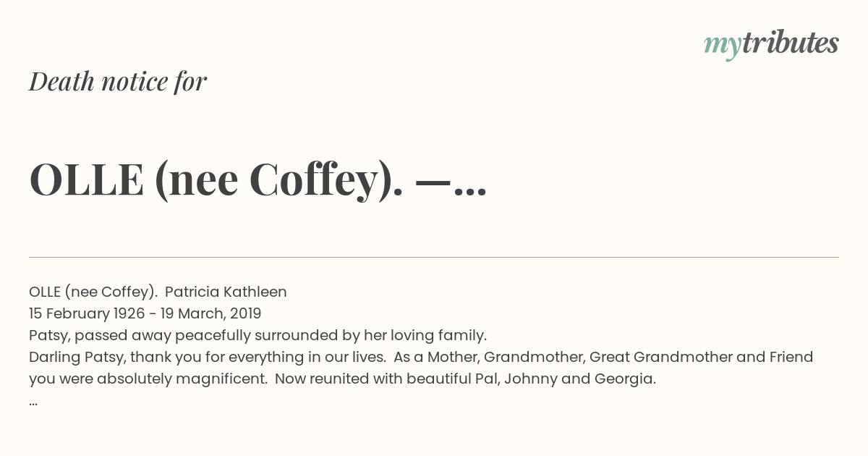Click the "OLLE (nee Coffey)." body line start

click(x=93, y=292)
